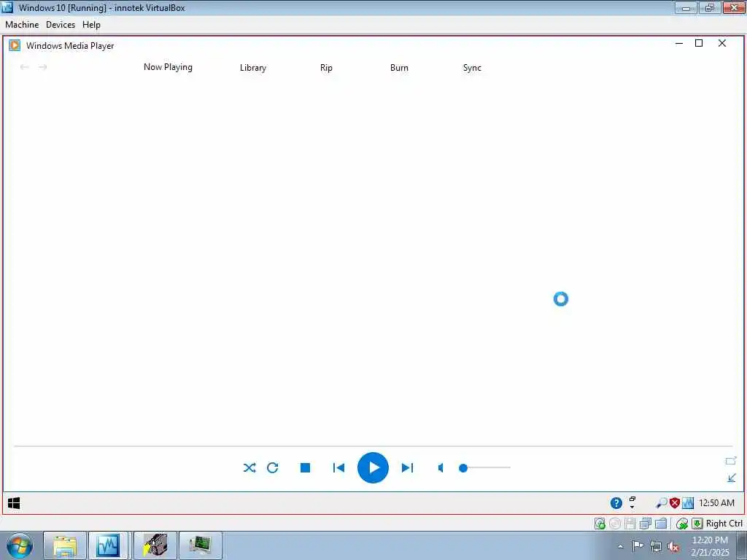The height and width of the screenshot is (560, 747).
Task: Open the host clock showing 12:20 PM
Action: pos(710,546)
